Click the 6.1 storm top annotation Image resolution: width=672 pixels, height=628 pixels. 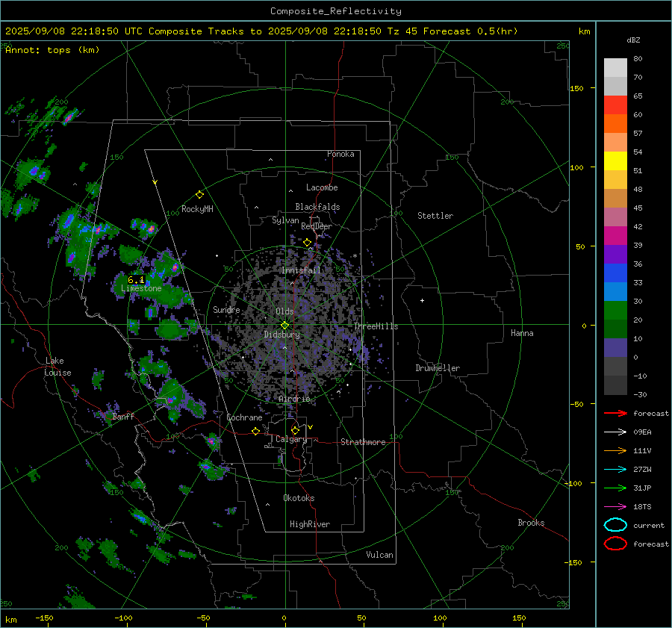coord(136,280)
